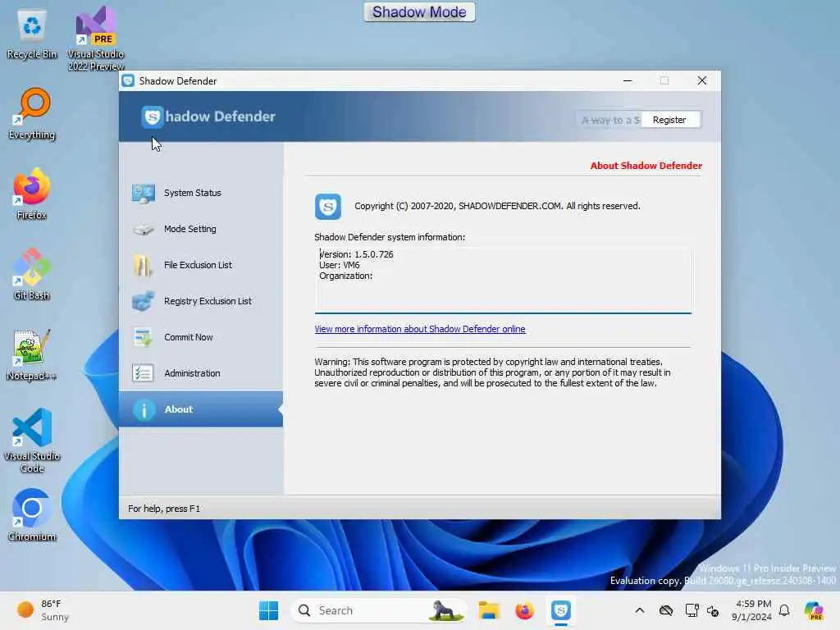Open the clock showing 4:59 PM
This screenshot has width=840, height=630.
[751, 610]
